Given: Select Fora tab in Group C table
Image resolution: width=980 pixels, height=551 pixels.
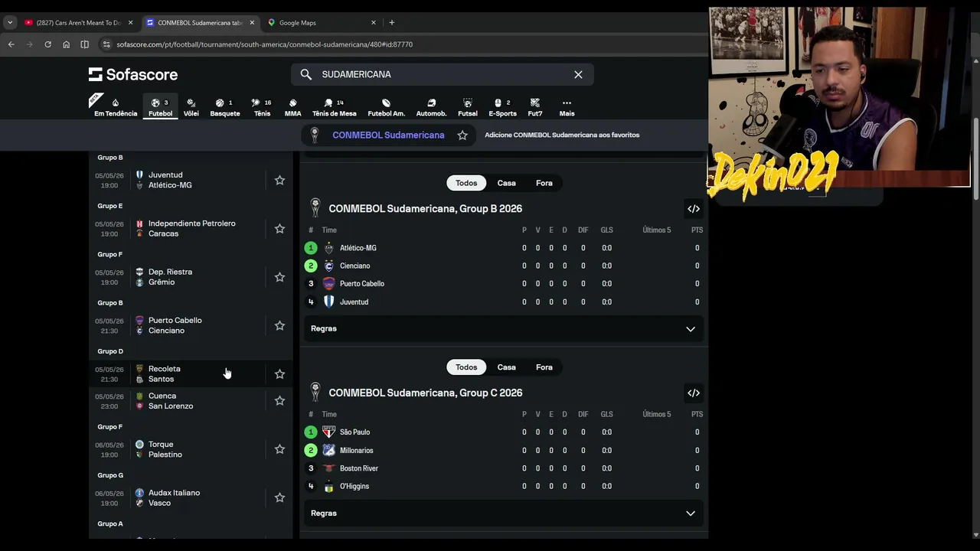Looking at the screenshot, I should click(x=544, y=367).
